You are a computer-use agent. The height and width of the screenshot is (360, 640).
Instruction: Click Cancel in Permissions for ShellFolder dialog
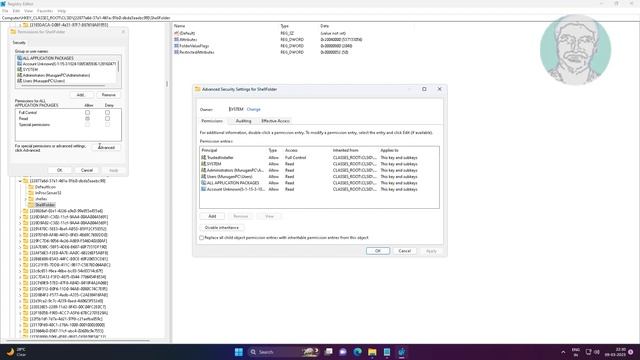tap(87, 170)
